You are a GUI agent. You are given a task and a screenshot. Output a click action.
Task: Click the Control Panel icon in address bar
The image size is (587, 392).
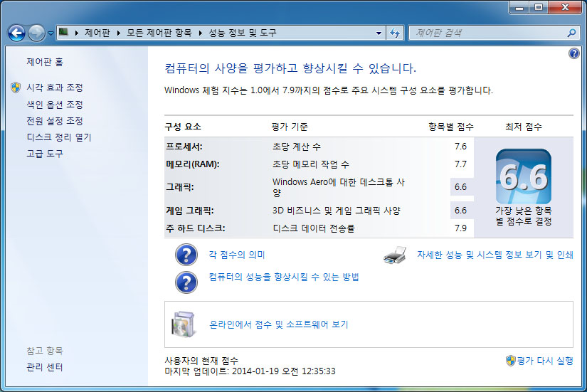(63, 32)
